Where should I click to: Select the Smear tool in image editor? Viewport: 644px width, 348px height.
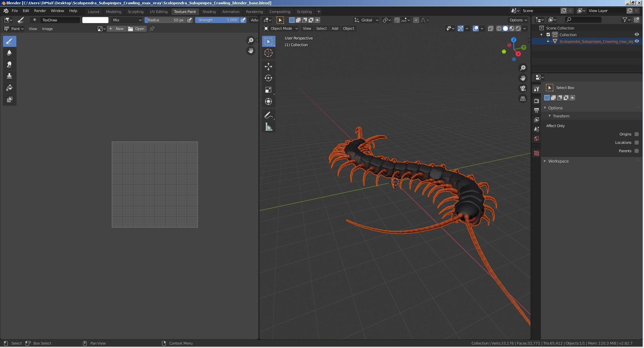point(9,64)
